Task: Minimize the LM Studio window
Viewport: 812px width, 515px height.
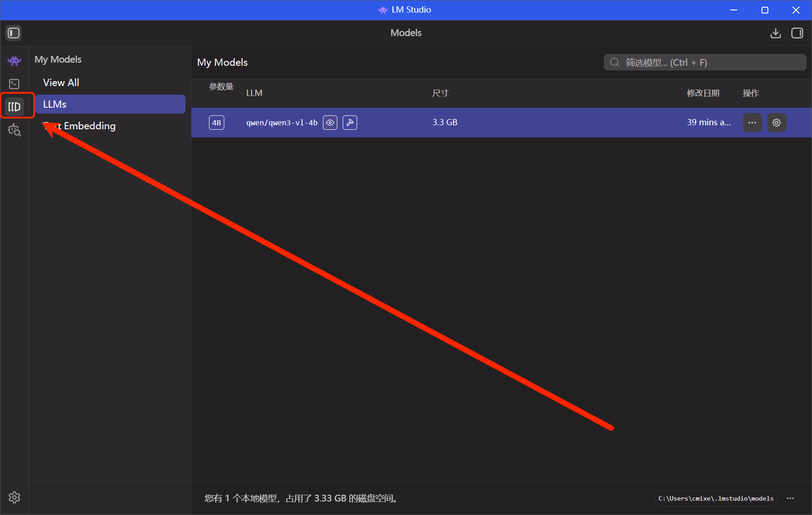Action: tap(734, 10)
